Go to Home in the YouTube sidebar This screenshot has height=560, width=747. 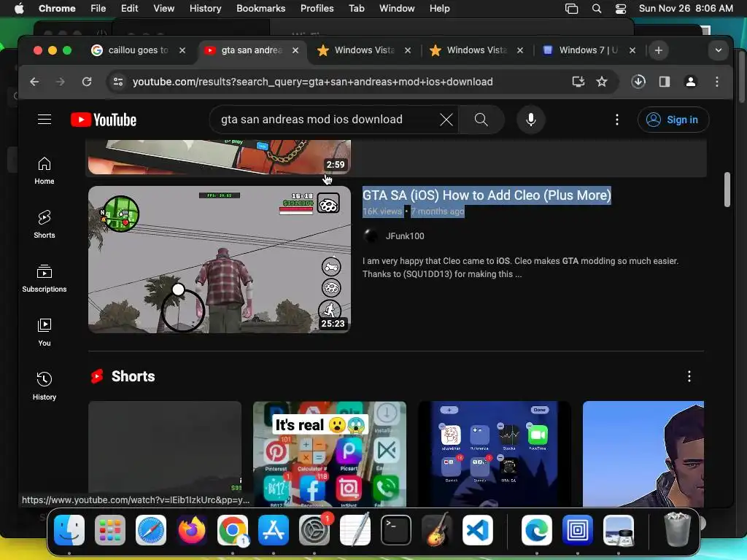tap(44, 171)
